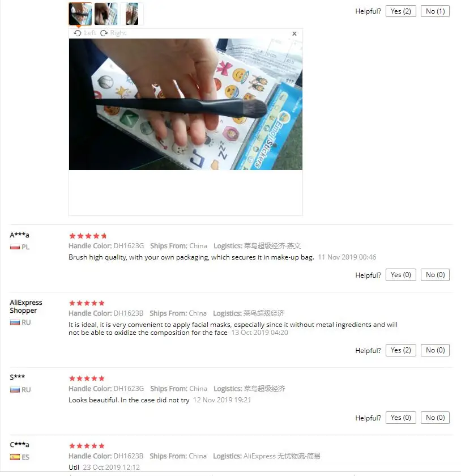Select the first review photo thumbnail
Screen dimensions: 461x476
[x=80, y=14]
